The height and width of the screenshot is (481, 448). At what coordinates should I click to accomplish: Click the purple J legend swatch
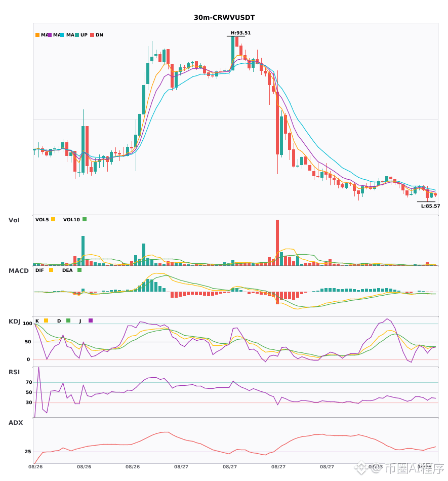coord(91,320)
